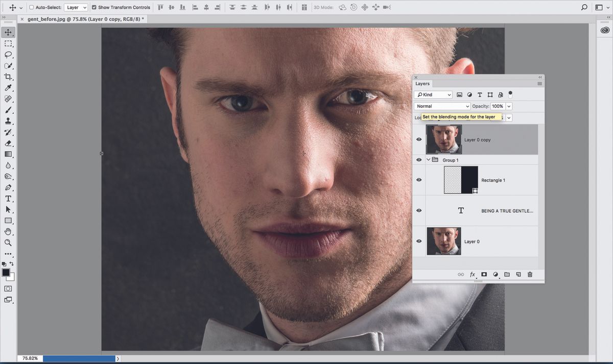613x364 pixels.
Task: Select the Zoom tool
Action: [8, 242]
